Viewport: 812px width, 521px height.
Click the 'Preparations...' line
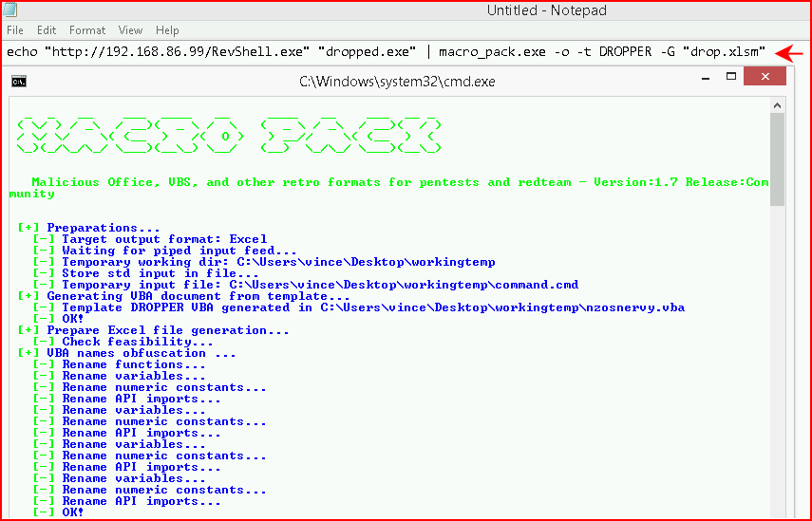[x=88, y=228]
